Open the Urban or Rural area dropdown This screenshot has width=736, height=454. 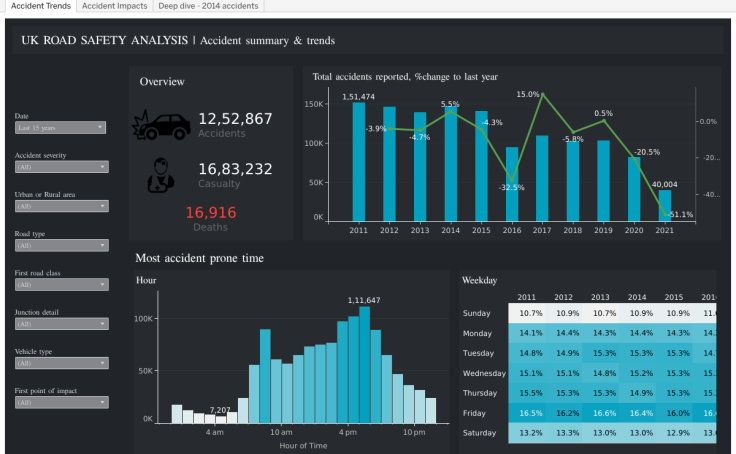(x=61, y=206)
